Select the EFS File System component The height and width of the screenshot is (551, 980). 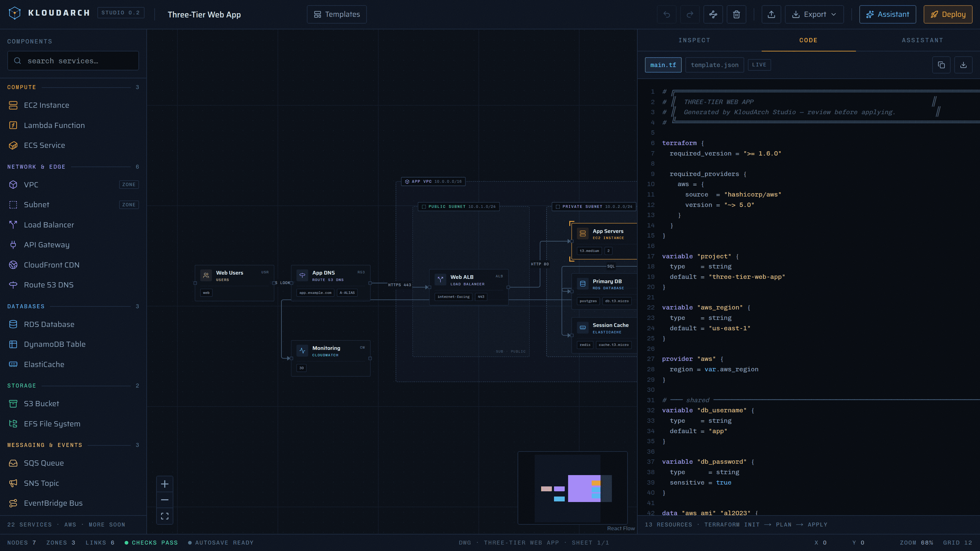(73, 424)
